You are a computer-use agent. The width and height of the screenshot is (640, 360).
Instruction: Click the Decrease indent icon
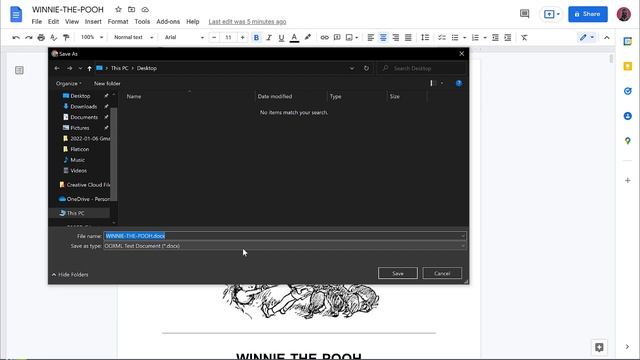pos(495,38)
